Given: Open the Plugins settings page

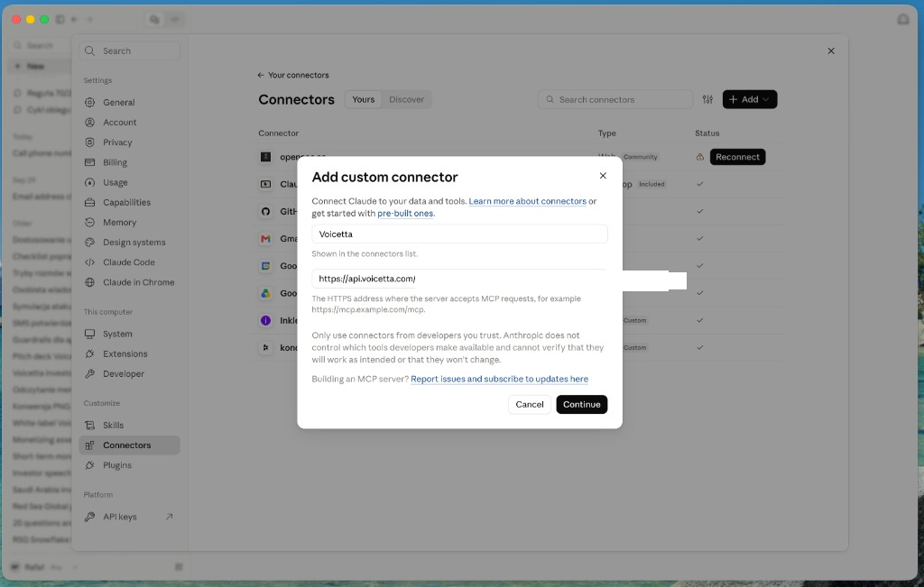Looking at the screenshot, I should click(129, 465).
